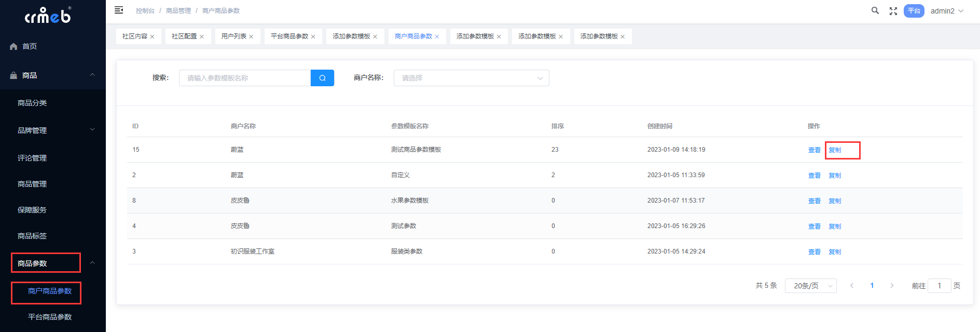The height and width of the screenshot is (332, 980).
Task: Close the 用户列表 tab
Action: (251, 37)
